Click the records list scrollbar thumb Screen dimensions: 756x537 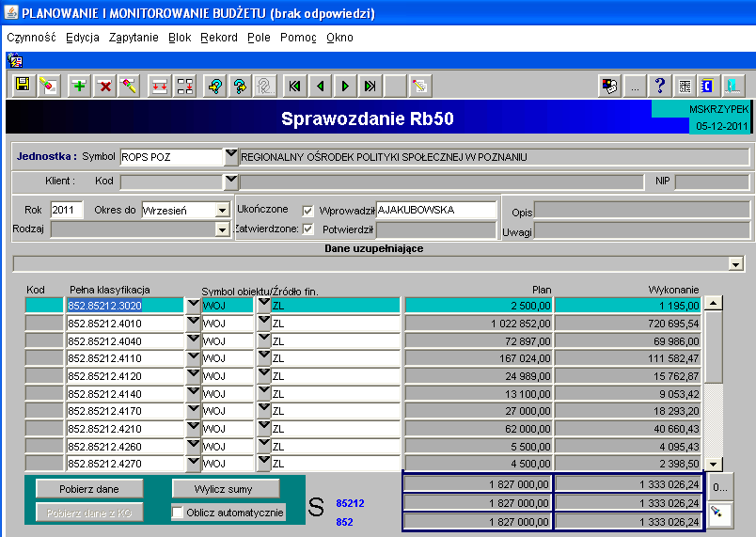(x=713, y=347)
